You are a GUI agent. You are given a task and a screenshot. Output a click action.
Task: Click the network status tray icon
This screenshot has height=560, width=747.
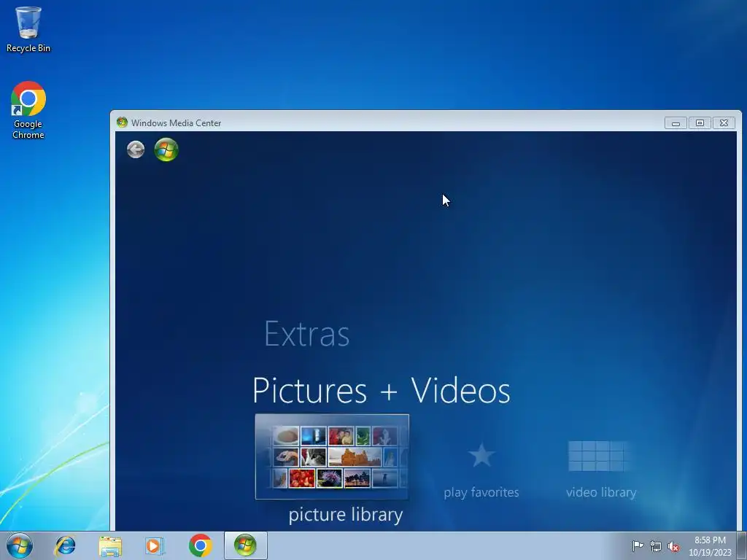click(x=656, y=546)
